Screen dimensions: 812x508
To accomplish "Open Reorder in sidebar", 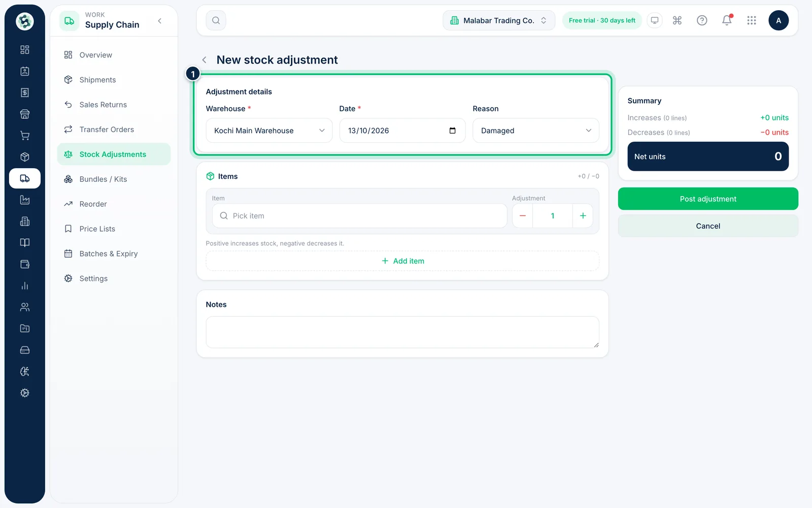I will coord(114,204).
